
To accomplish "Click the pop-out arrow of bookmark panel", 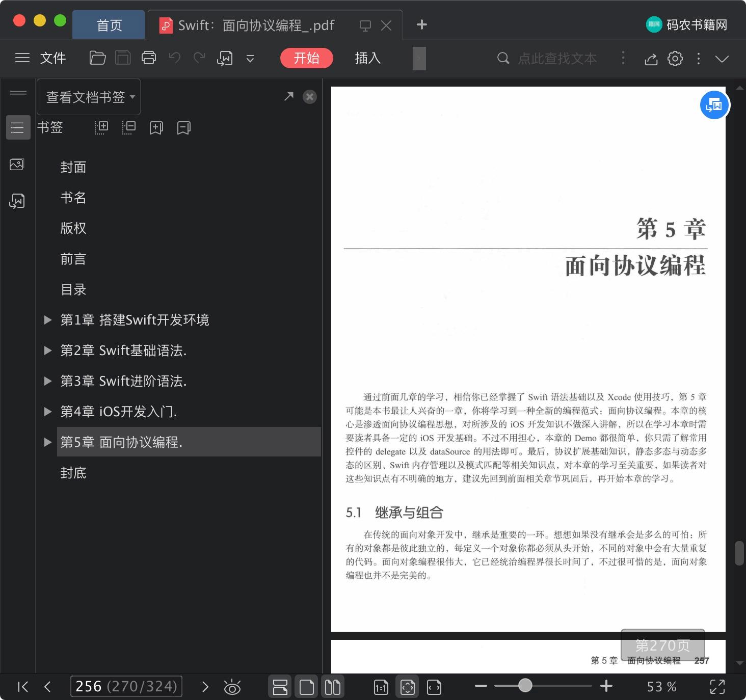I will tap(289, 96).
